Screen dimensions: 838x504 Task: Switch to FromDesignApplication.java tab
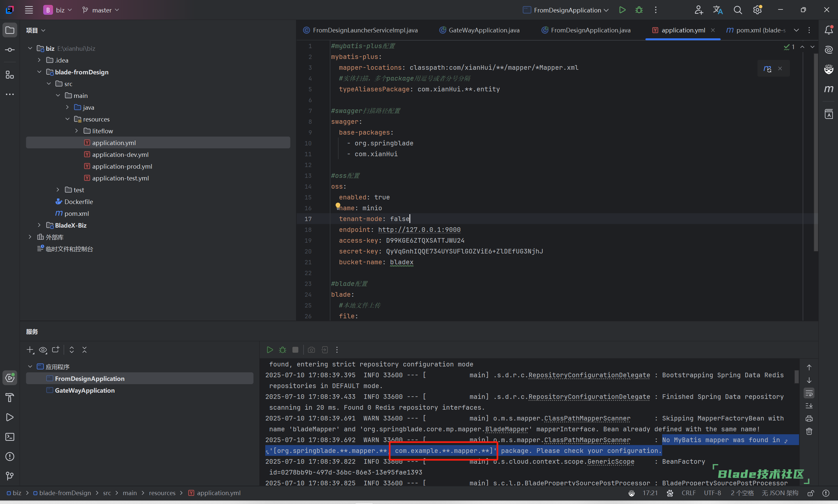tap(586, 30)
